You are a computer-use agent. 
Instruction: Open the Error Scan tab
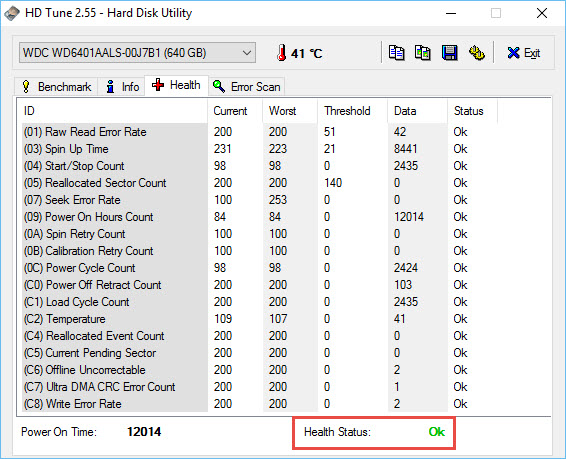(247, 87)
